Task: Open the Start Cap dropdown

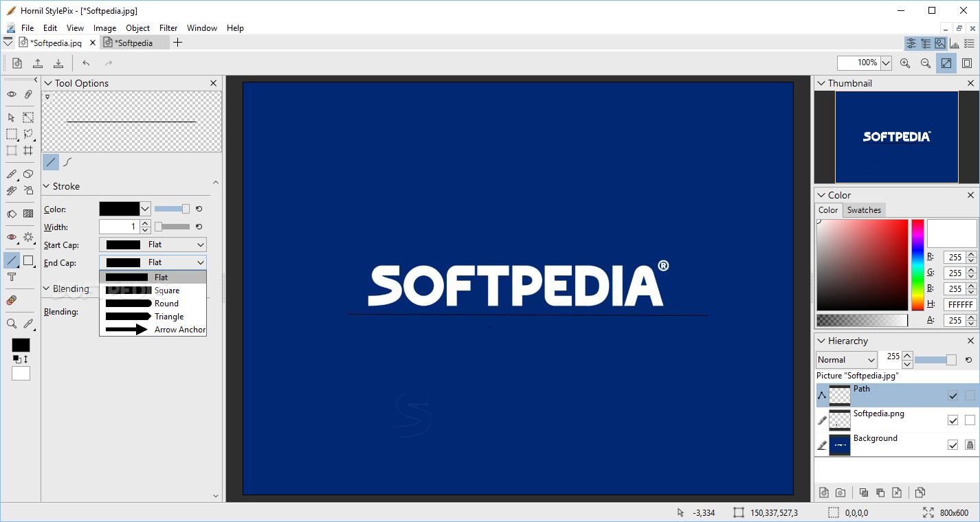Action: 153,245
